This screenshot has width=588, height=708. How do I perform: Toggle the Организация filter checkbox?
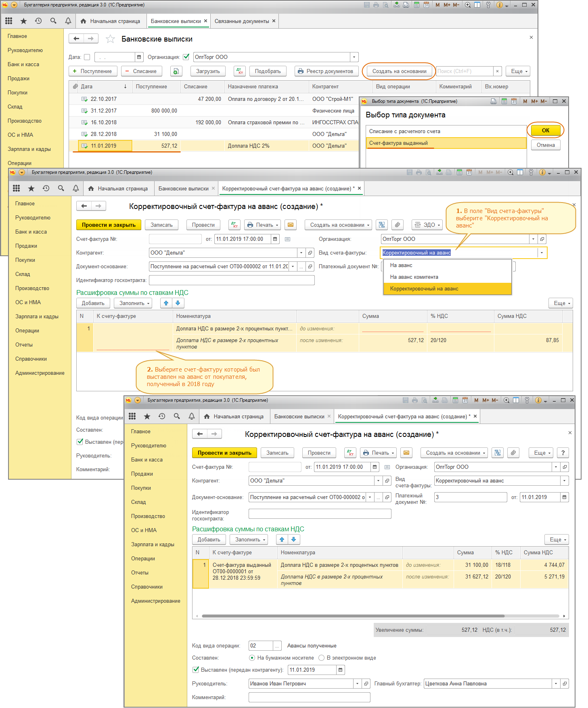tap(186, 57)
